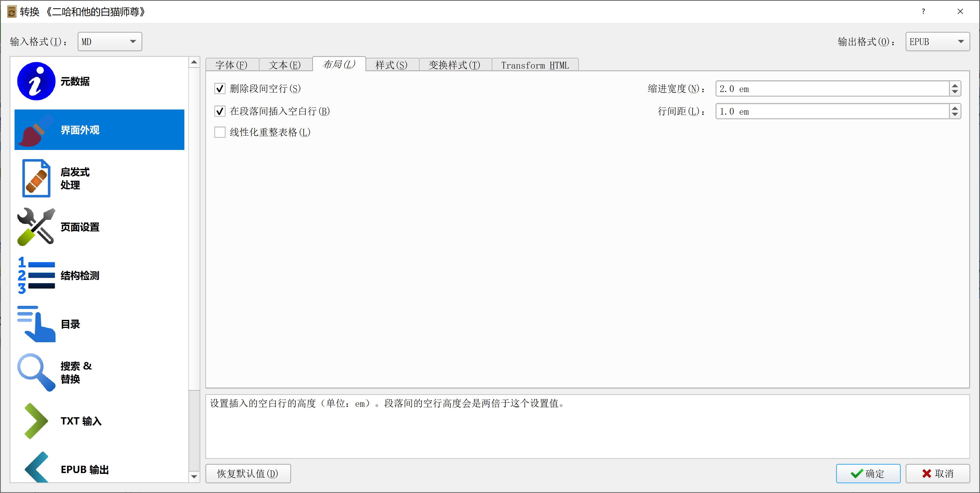Click the 目录 sidebar icon
This screenshot has height=493, width=980.
pos(36,324)
